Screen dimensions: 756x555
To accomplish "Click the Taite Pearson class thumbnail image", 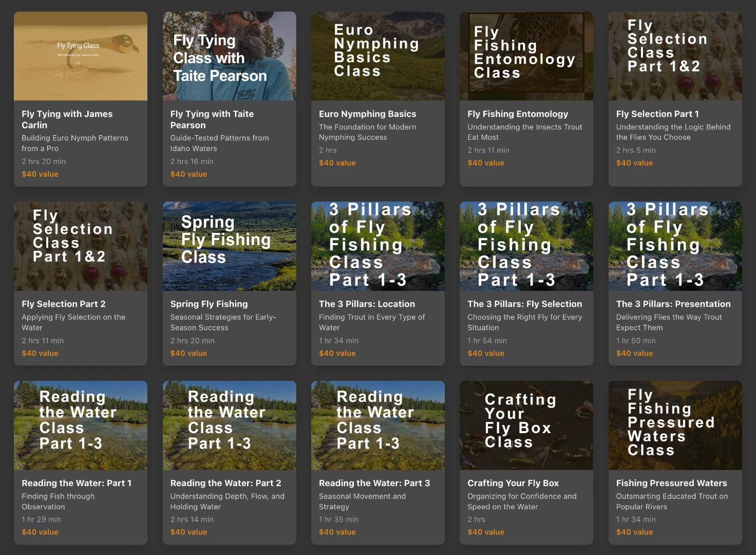I will pyautogui.click(x=229, y=56).
